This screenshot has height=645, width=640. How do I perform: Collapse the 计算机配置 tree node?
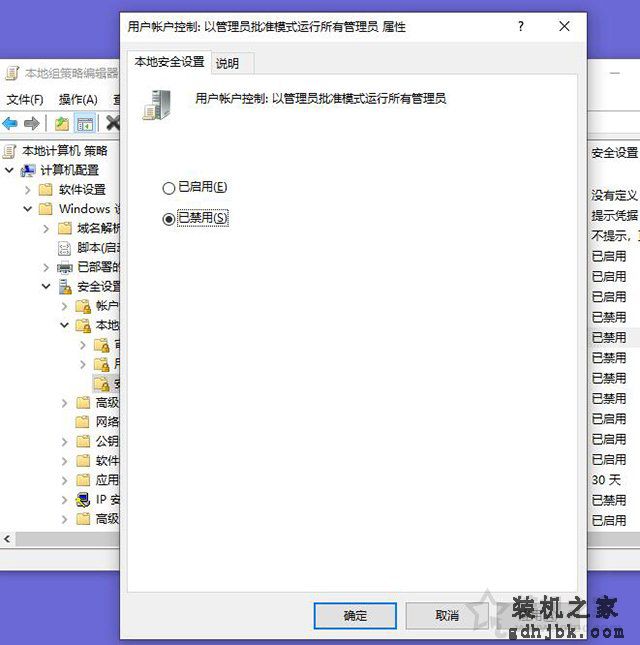pyautogui.click(x=9, y=170)
